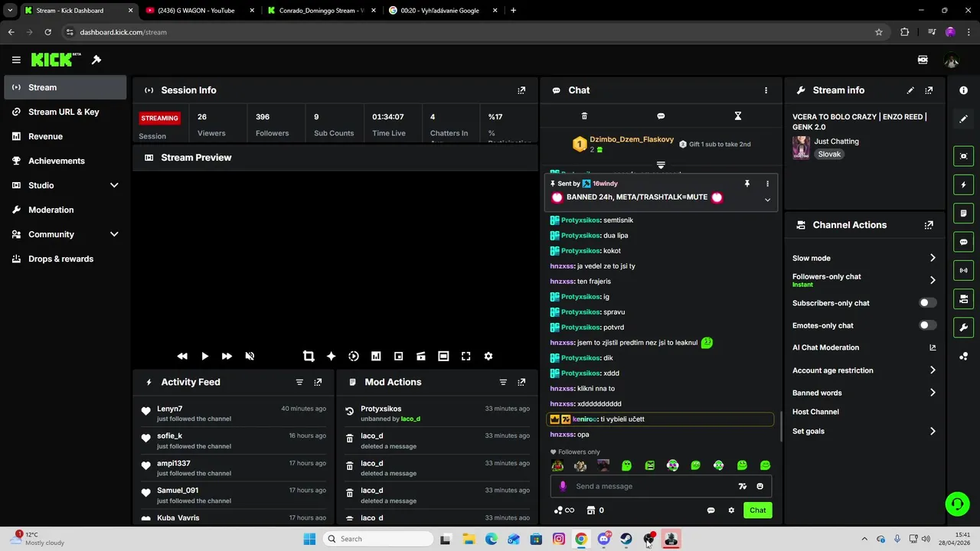
Task: Open Moderation page
Action: pyautogui.click(x=65, y=210)
